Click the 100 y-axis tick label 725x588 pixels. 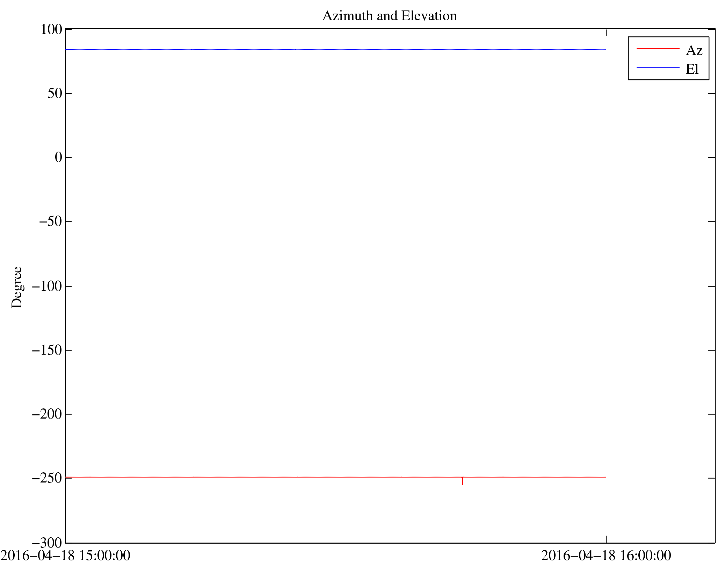point(51,30)
